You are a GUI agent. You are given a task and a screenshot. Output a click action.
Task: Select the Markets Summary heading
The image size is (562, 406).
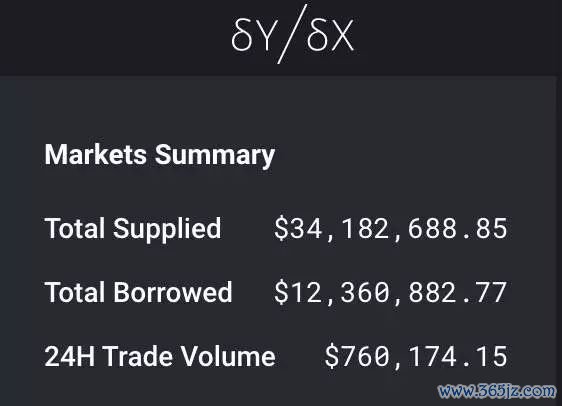[x=159, y=155]
